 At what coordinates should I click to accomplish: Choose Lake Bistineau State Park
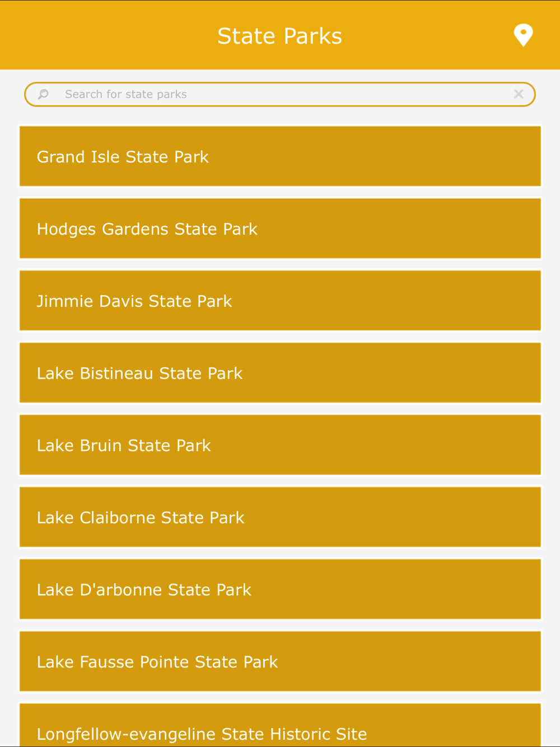click(x=280, y=373)
